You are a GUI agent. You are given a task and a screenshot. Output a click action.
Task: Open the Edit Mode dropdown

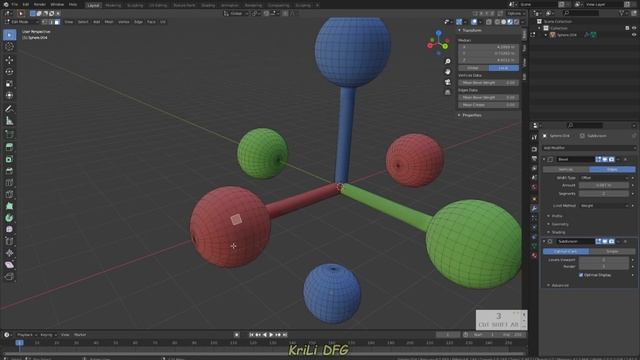pyautogui.click(x=22, y=22)
